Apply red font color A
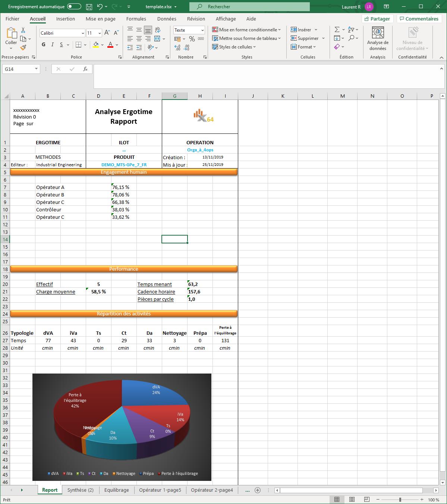 [x=110, y=45]
